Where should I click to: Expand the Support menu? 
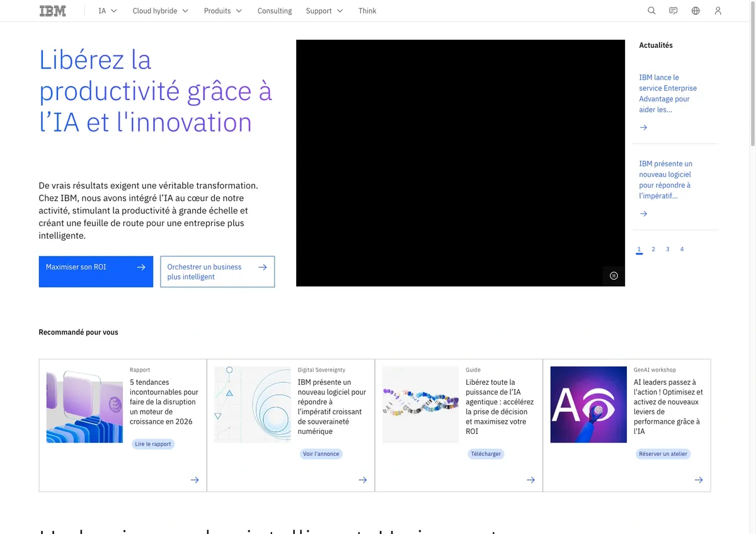tap(324, 11)
